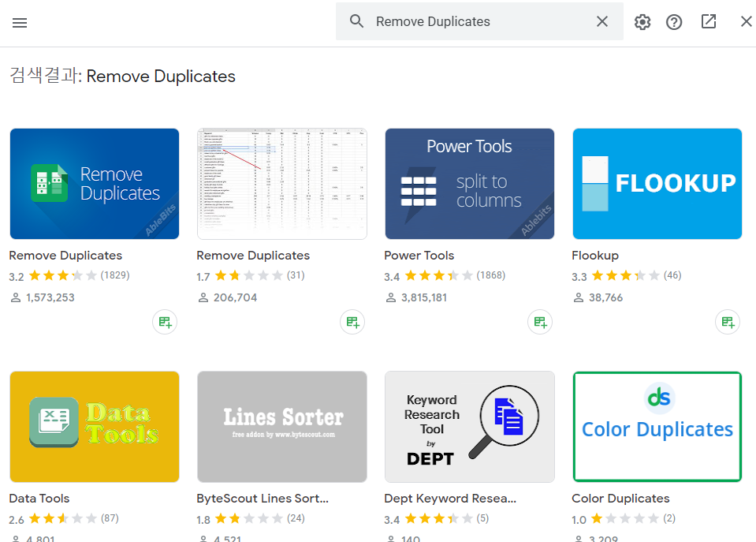Open the FLOOKUP thumbnail
The width and height of the screenshot is (756, 542).
pyautogui.click(x=657, y=183)
